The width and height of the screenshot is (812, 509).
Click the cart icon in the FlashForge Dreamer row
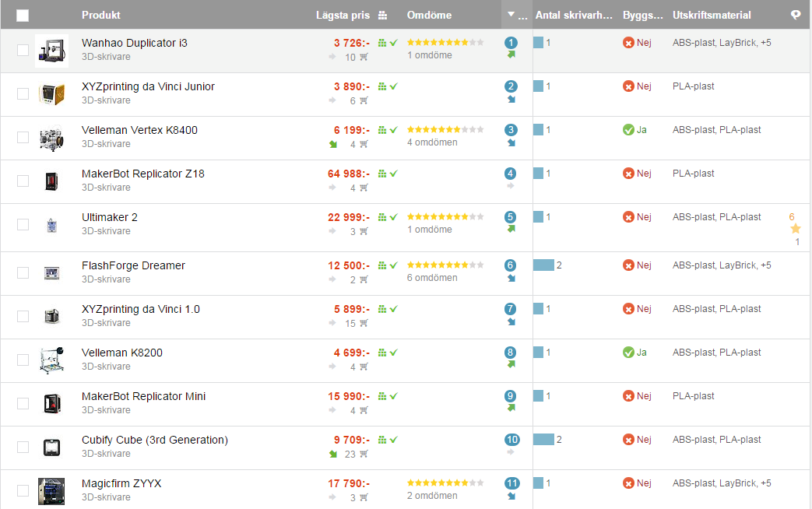(x=364, y=279)
